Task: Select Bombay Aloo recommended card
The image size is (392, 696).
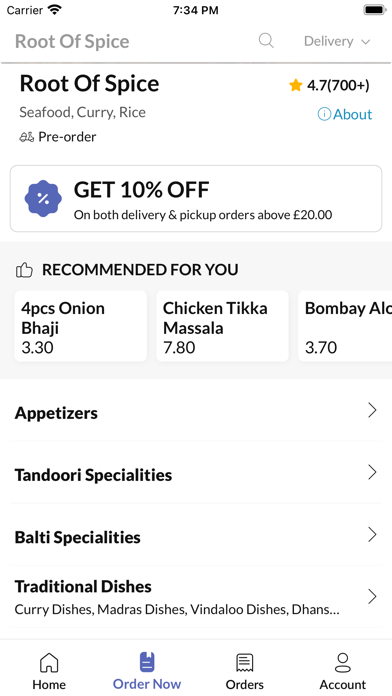Action: pos(345,326)
